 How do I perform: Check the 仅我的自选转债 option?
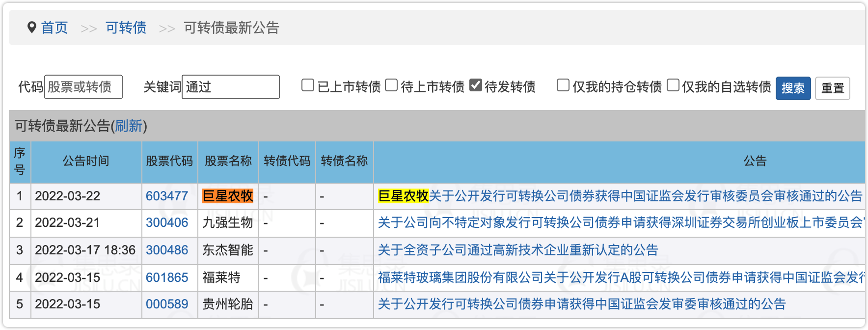(x=673, y=85)
